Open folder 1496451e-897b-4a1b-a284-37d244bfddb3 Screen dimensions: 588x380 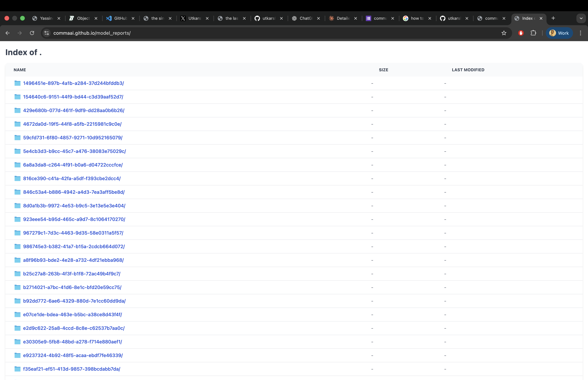click(73, 83)
